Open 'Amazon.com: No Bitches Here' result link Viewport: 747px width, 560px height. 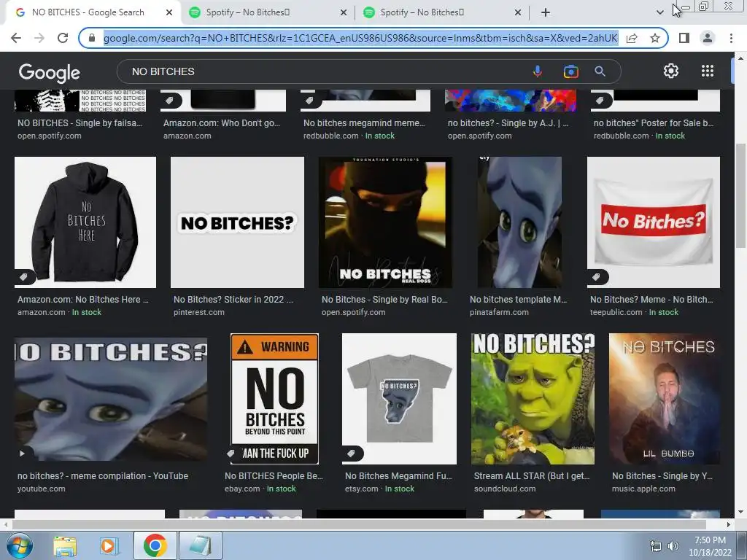tap(83, 300)
